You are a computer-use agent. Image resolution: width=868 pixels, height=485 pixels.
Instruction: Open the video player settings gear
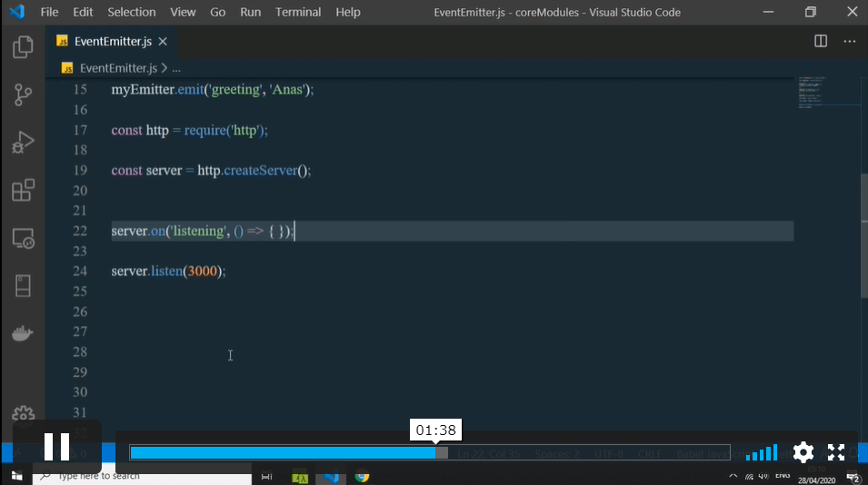coord(803,452)
